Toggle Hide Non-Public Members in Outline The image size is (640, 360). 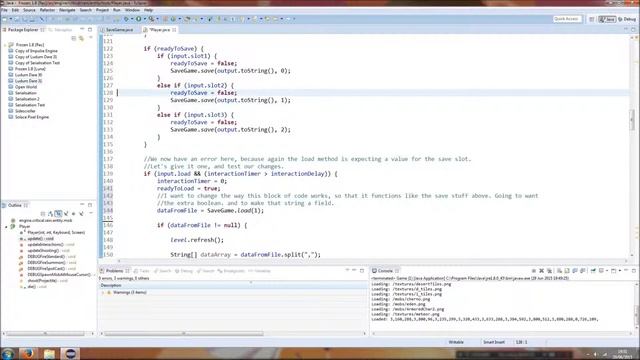[x=73, y=213]
